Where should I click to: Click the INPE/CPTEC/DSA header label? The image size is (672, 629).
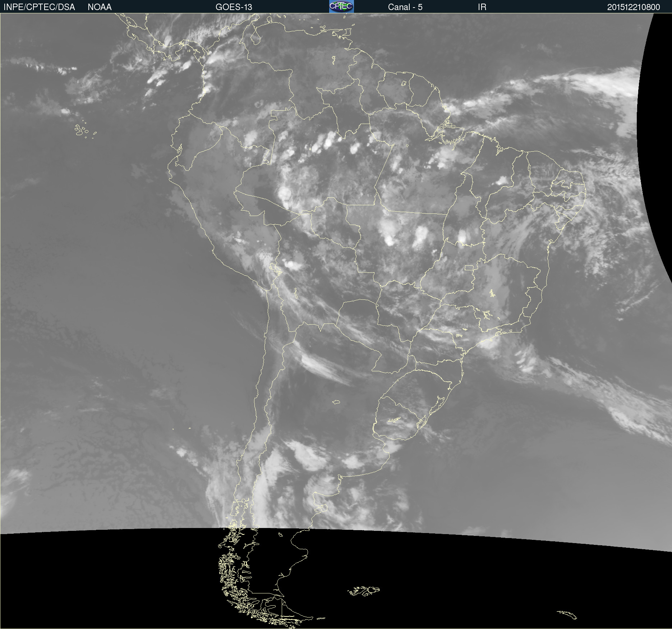pos(39,7)
